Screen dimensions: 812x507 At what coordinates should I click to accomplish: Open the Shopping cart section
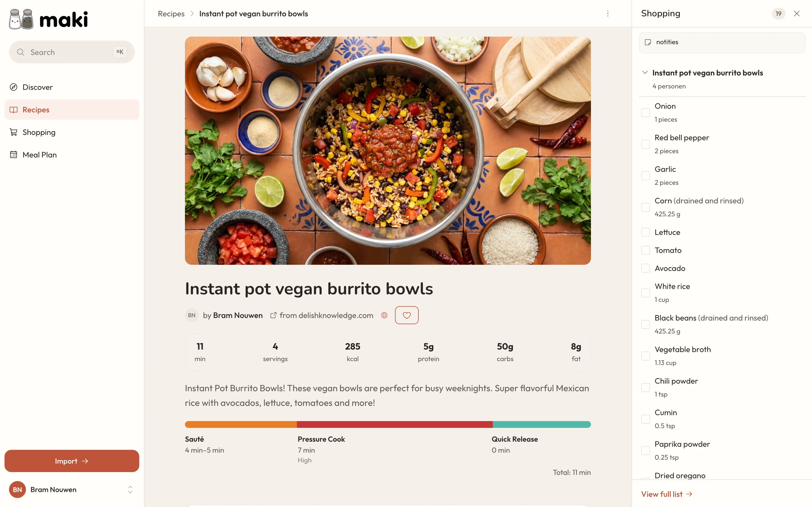39,132
